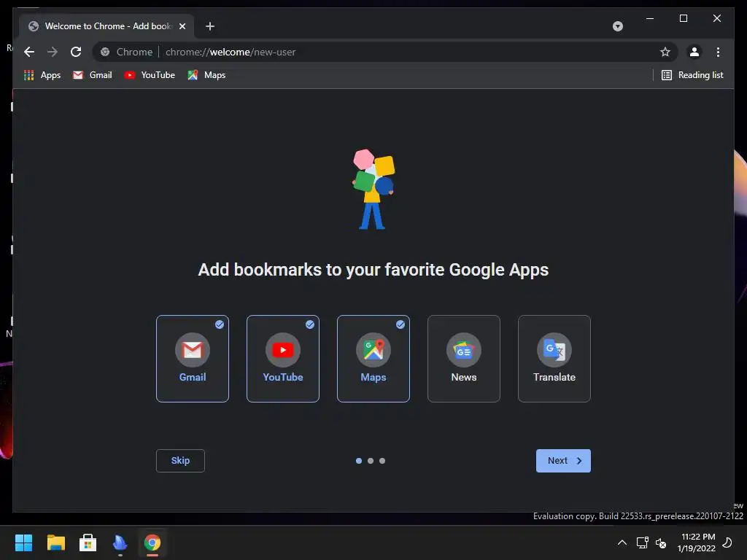Open Microsoft Store from the taskbar
The image size is (747, 560).
point(88,542)
